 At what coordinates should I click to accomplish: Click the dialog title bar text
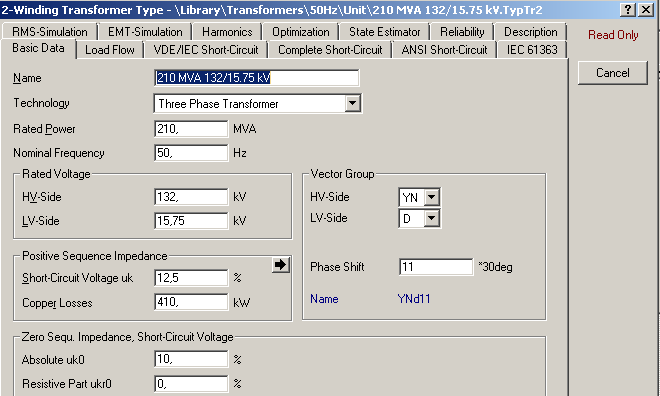tap(272, 10)
